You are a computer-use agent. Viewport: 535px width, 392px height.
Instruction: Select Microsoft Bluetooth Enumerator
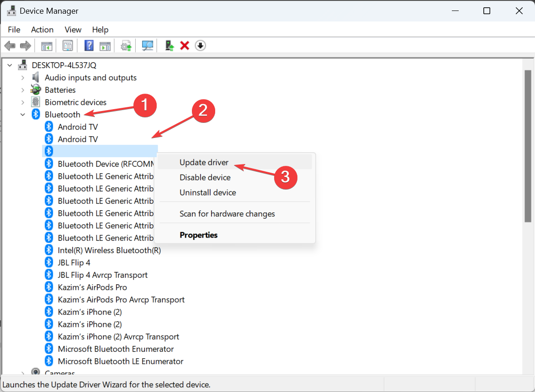(116, 349)
